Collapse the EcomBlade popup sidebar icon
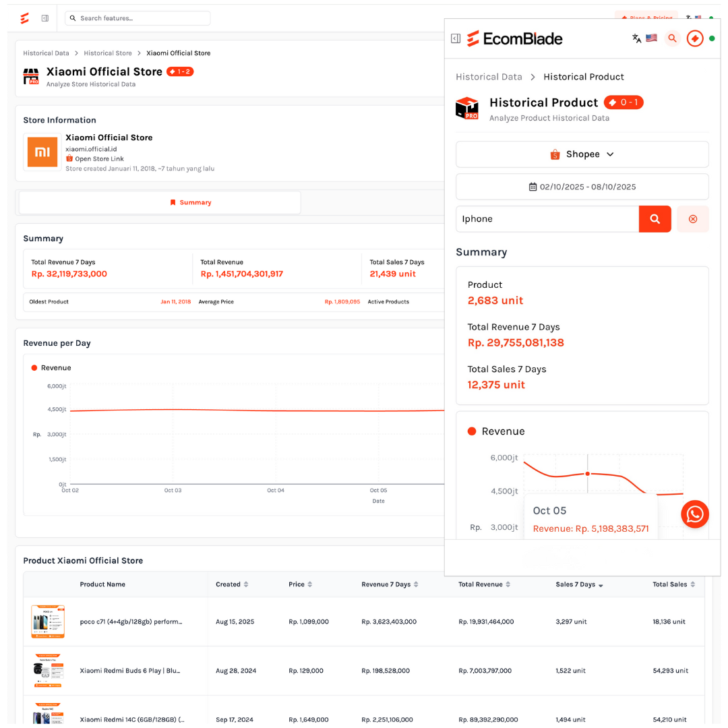The height and width of the screenshot is (728, 728). [x=456, y=39]
